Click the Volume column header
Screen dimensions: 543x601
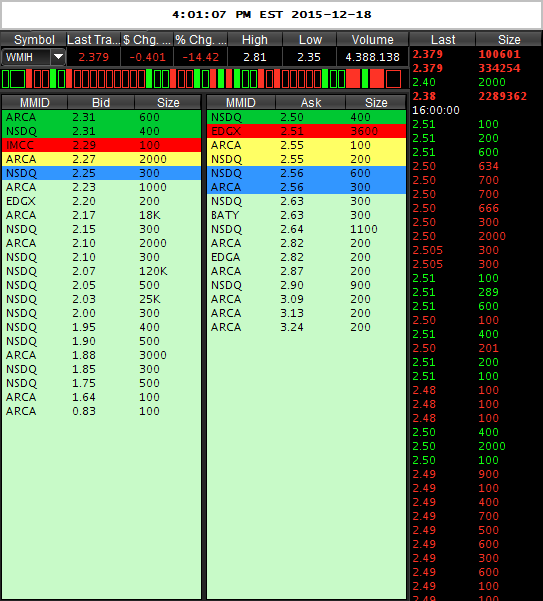[372, 39]
